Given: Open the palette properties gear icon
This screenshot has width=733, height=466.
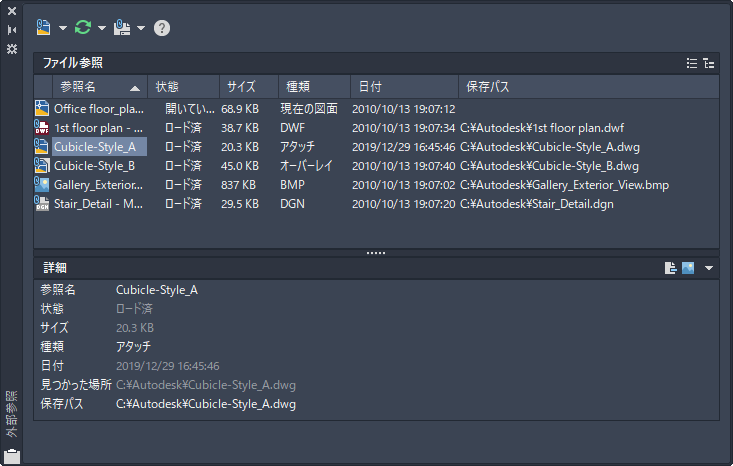Looking at the screenshot, I should click(x=12, y=49).
